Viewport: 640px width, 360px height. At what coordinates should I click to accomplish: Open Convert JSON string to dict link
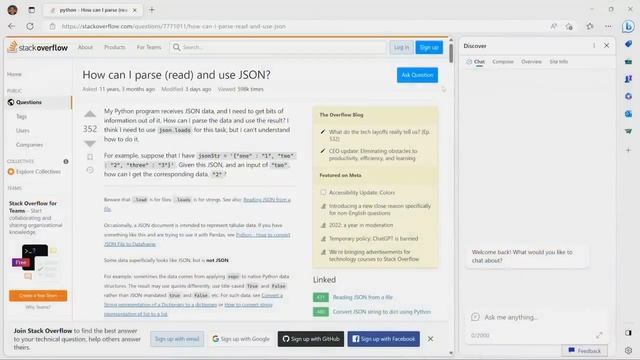pyautogui.click(x=382, y=311)
